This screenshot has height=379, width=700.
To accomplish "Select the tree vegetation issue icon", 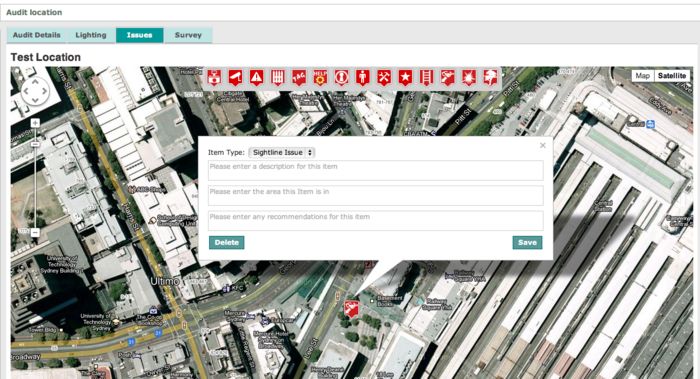I will [490, 78].
